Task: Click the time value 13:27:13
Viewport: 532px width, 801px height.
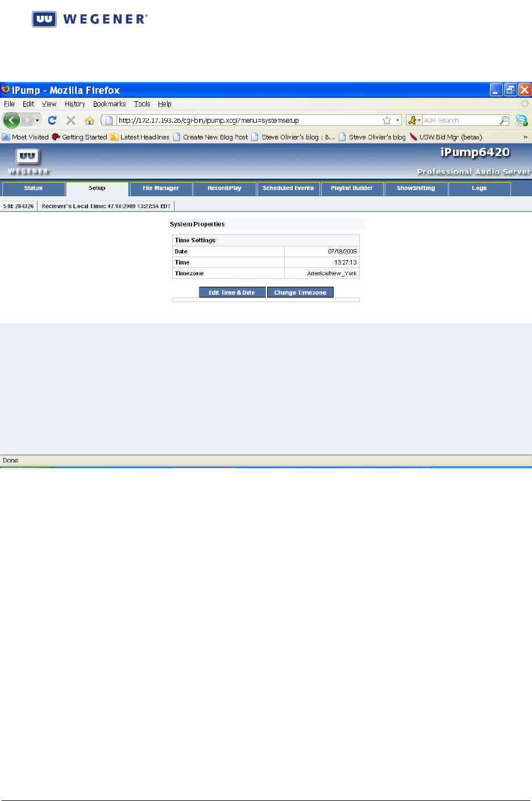Action: click(346, 262)
